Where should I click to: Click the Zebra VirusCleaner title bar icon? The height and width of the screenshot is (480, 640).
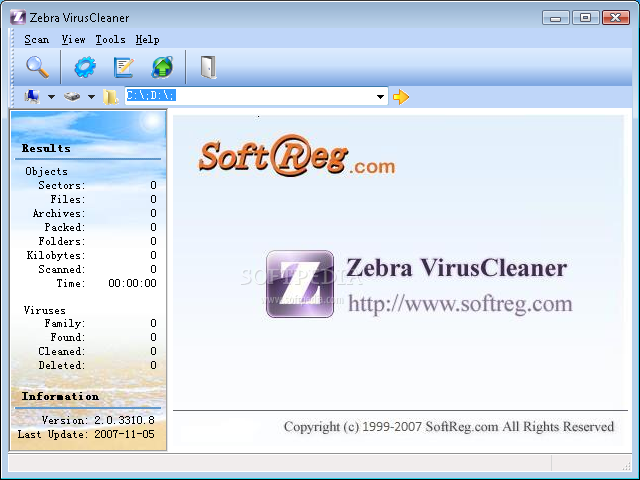[x=18, y=18]
